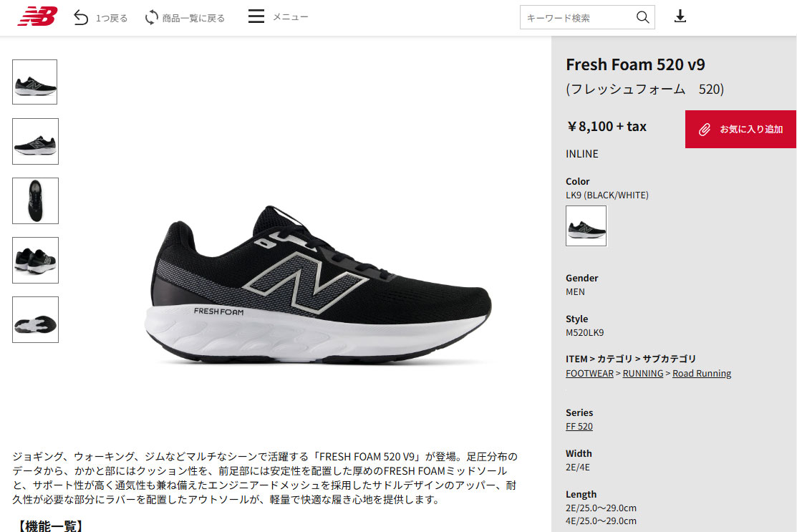Select the outsole view thumbnail
This screenshot has width=797, height=532.
(x=35, y=319)
